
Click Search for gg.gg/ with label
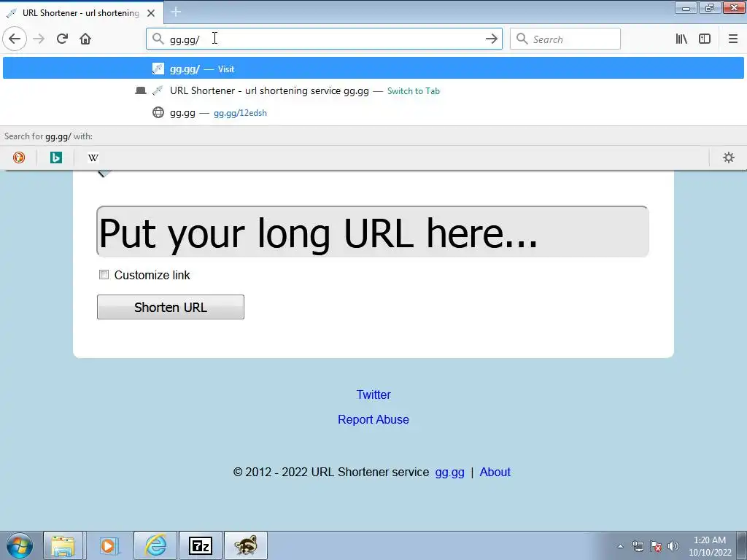click(x=49, y=136)
